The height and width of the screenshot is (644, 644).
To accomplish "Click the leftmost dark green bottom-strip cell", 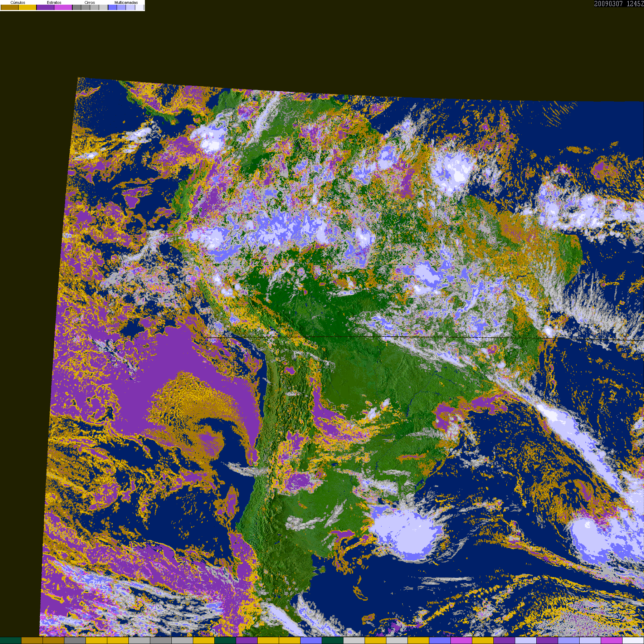I will coord(11,640).
